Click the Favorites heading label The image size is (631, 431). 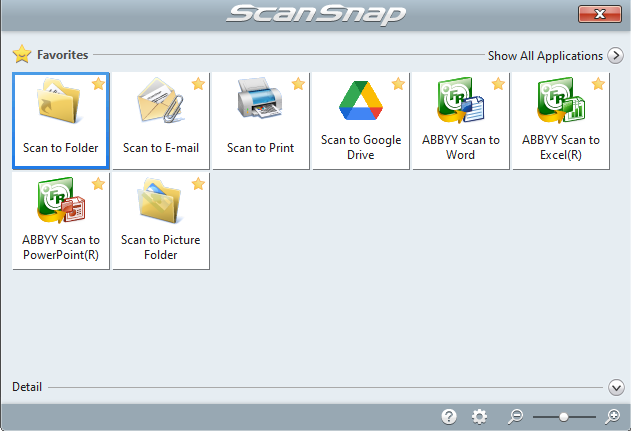coord(62,55)
